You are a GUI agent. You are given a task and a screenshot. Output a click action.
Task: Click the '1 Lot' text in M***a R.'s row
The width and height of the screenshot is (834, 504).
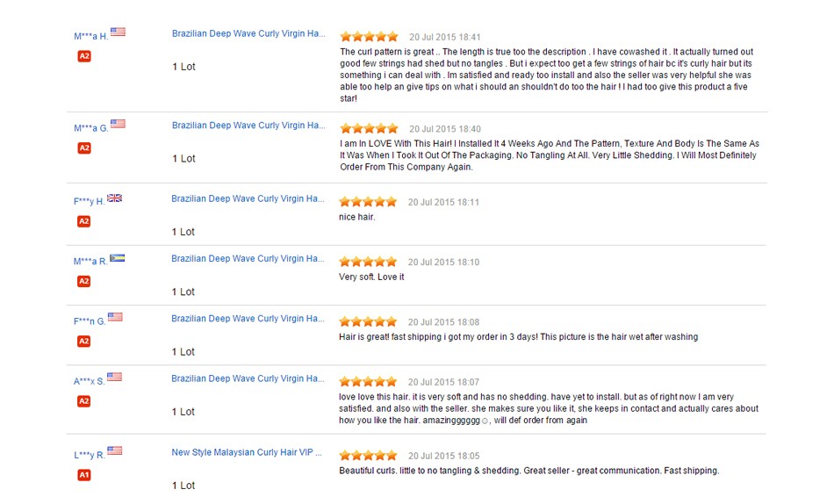click(x=183, y=292)
